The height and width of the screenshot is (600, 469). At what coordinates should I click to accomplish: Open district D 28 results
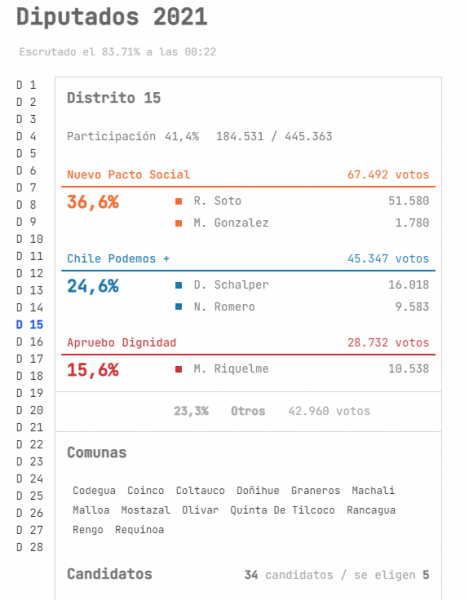click(29, 547)
